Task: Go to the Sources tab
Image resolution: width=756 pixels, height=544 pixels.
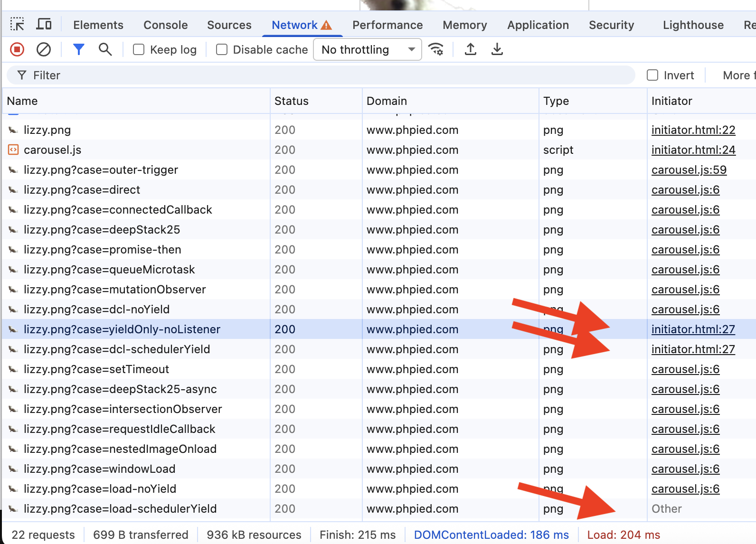Action: 229,25
